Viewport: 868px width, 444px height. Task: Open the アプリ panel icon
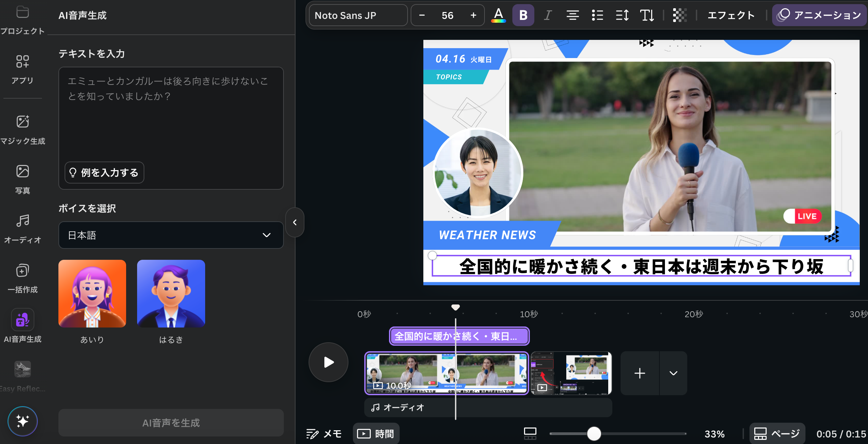pos(23,62)
